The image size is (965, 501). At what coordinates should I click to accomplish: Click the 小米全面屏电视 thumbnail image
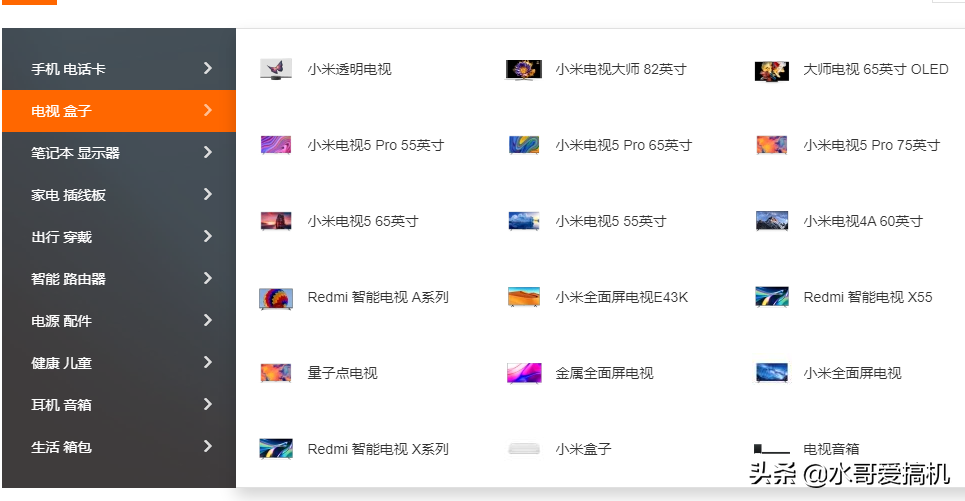pos(772,373)
